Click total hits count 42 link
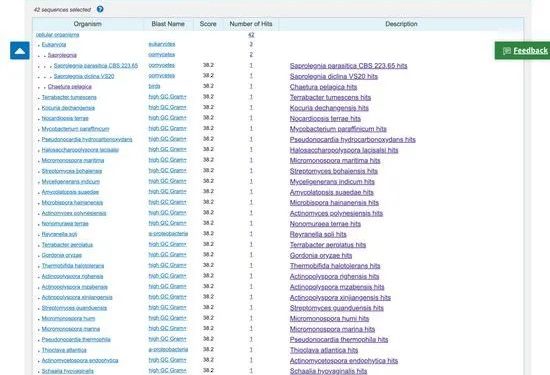 [251, 35]
